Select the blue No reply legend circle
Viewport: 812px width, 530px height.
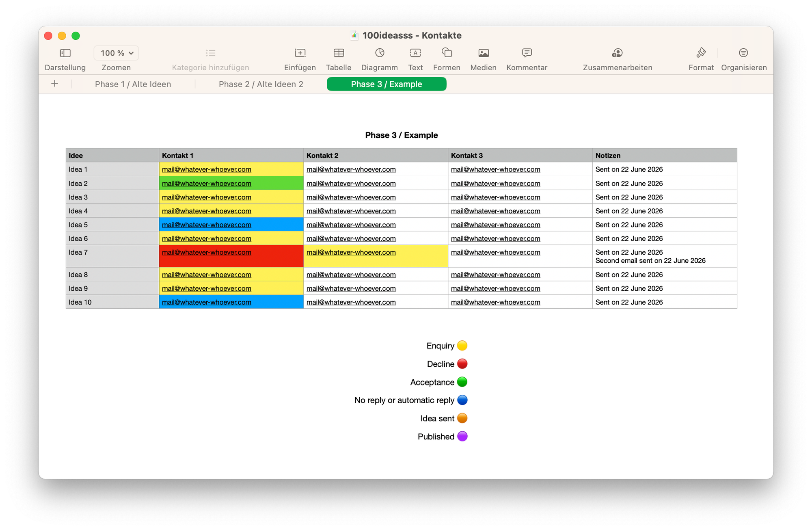tap(462, 400)
